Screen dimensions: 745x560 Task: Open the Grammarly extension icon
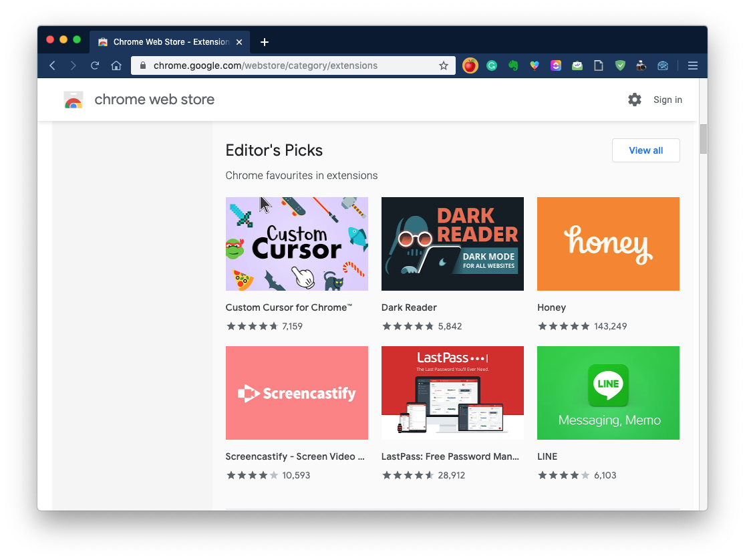492,65
